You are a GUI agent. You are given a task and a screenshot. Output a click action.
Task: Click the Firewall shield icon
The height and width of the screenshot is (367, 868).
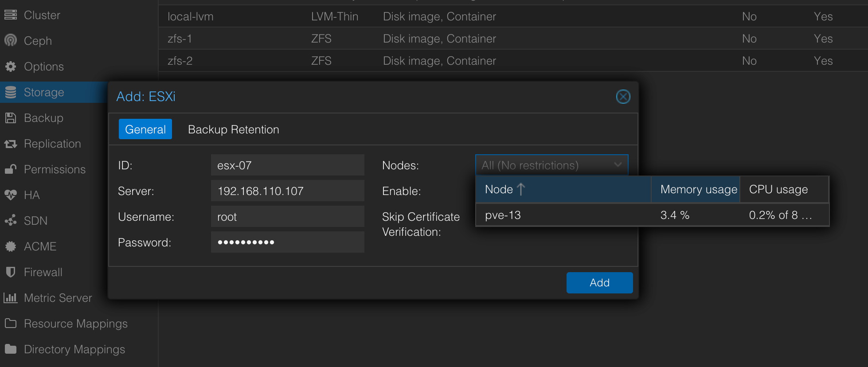(11, 272)
